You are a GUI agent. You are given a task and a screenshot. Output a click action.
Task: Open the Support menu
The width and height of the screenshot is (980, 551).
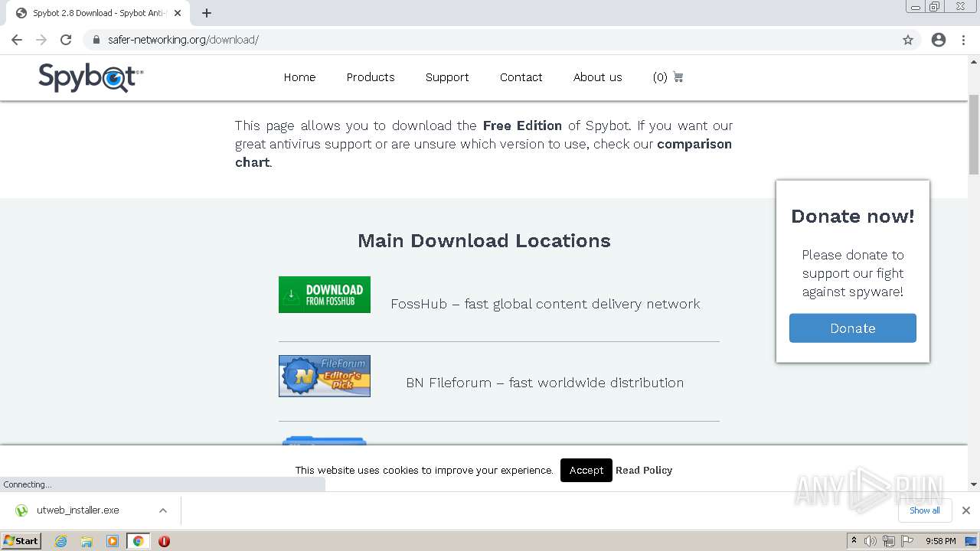447,77
